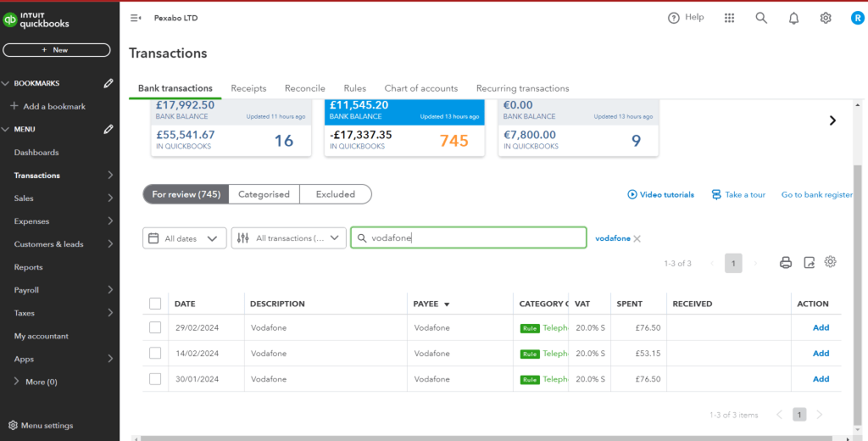Edit menu with the pencil icon

pos(108,129)
